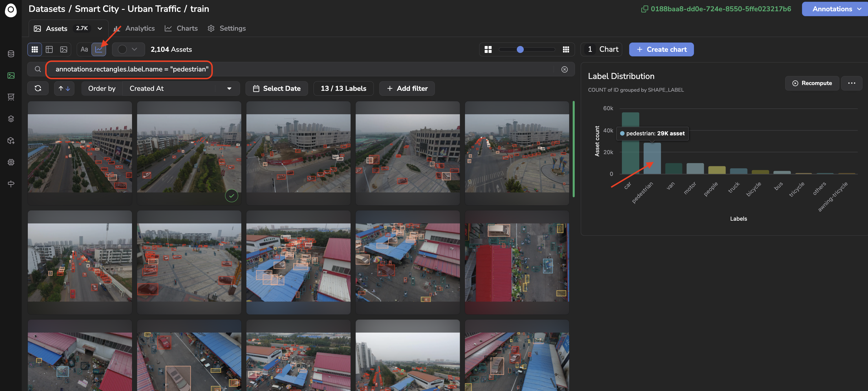Switch to grid view layout

click(x=35, y=49)
